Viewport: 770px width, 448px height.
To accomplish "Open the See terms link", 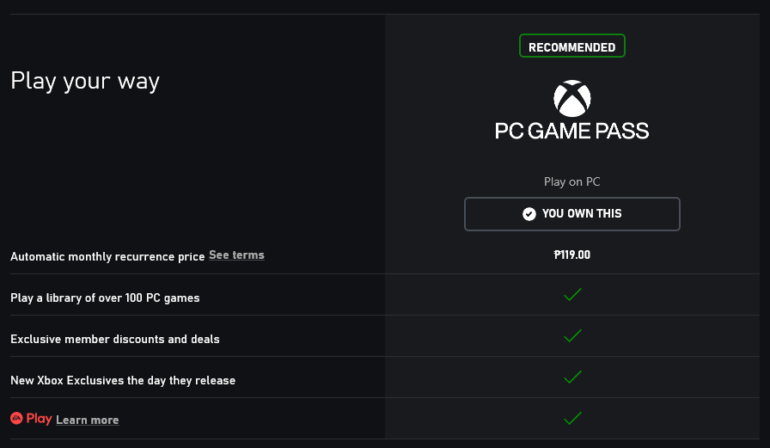I will pos(236,255).
